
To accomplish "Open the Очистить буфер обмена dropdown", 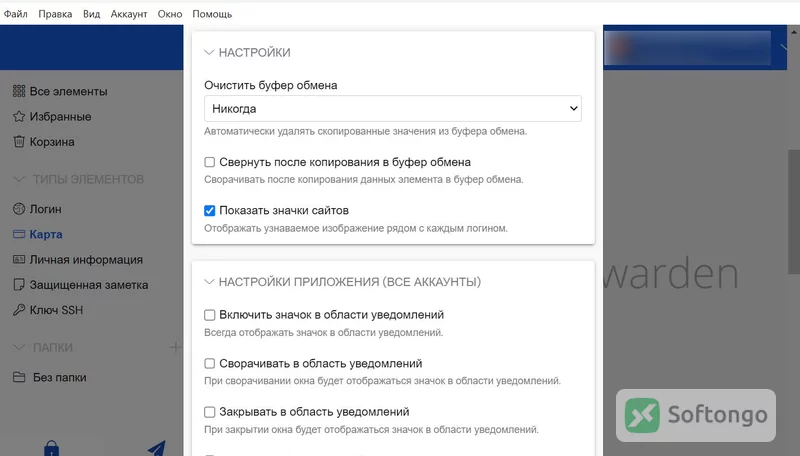I will point(393,109).
